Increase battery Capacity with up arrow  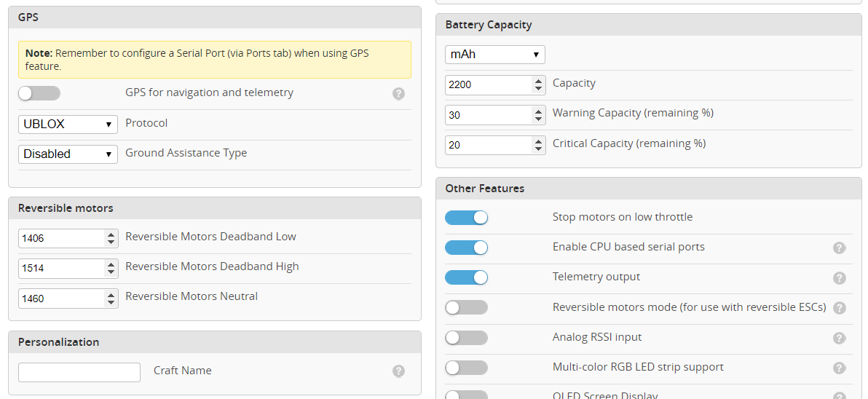coord(538,81)
